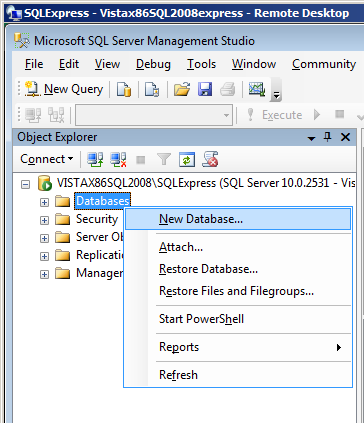Open the Tools menu
Screen dimensions: 364x423
click(x=201, y=64)
